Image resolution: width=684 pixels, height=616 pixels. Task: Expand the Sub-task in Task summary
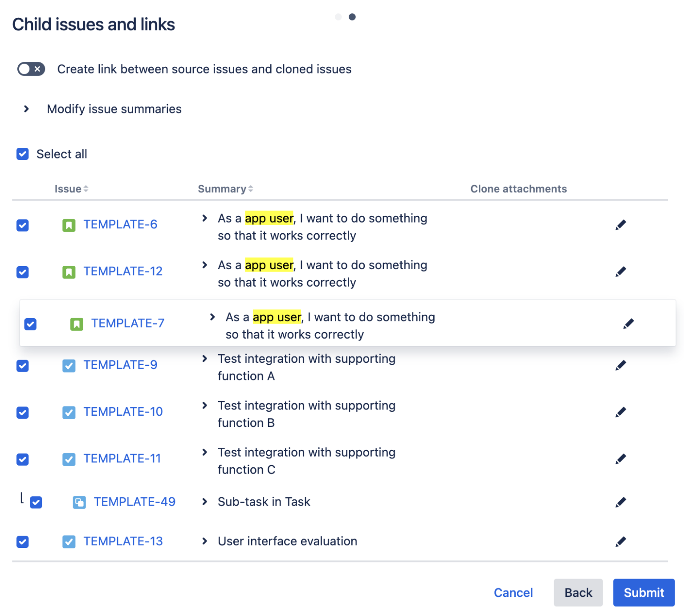point(204,502)
